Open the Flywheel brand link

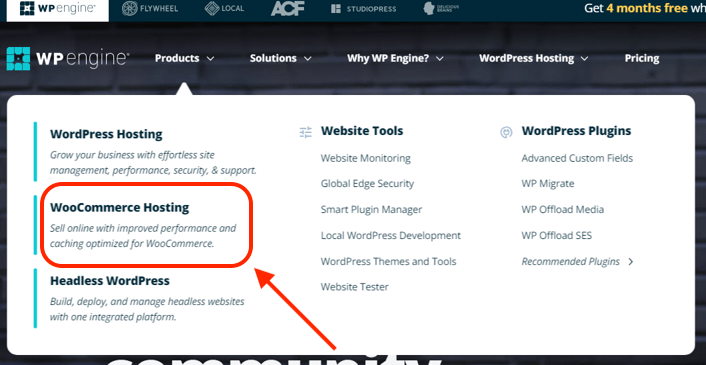(149, 9)
